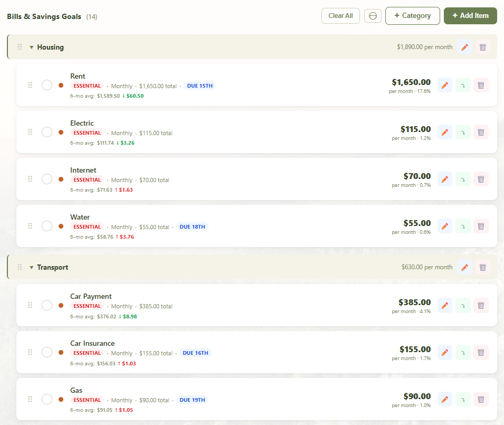Edit the Housing category with pencil icon
The width and height of the screenshot is (504, 425).
[464, 47]
